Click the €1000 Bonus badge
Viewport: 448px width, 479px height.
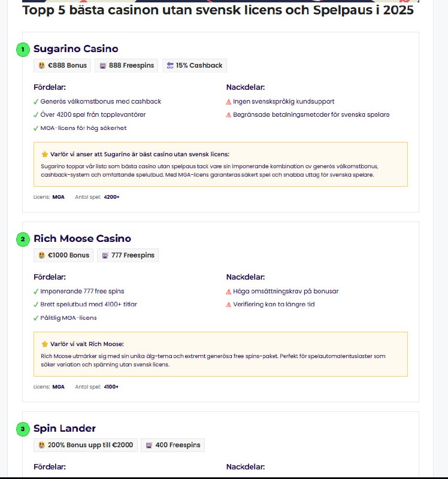pos(63,256)
